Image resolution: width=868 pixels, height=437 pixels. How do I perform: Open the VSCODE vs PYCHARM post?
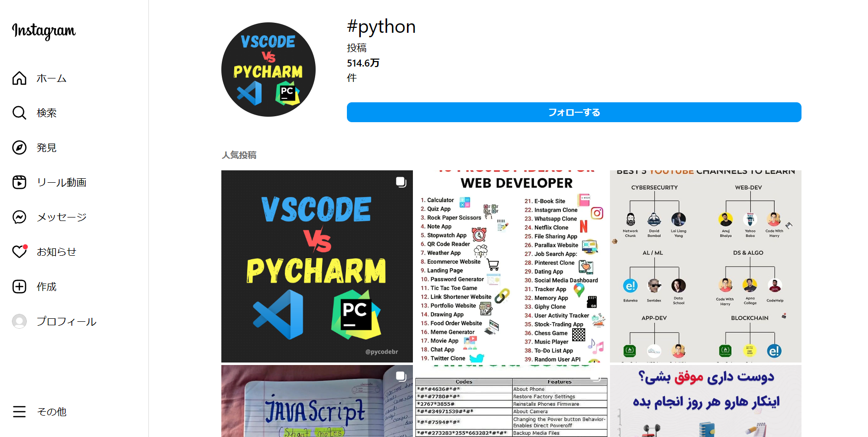(317, 266)
